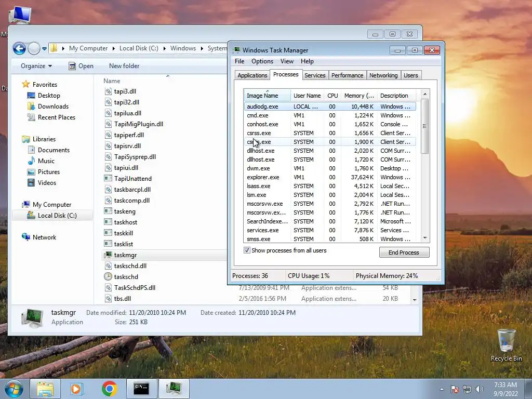
Task: Open Options menu in Task Manager
Action: (262, 61)
